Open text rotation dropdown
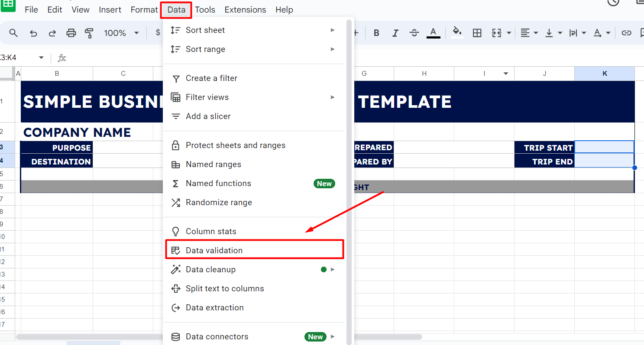 pos(602,33)
